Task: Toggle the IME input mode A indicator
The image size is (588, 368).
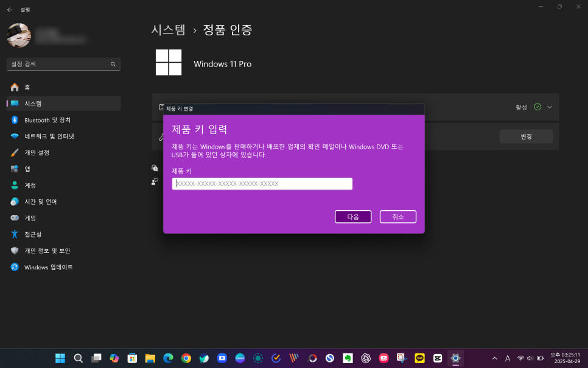Action: tap(508, 358)
